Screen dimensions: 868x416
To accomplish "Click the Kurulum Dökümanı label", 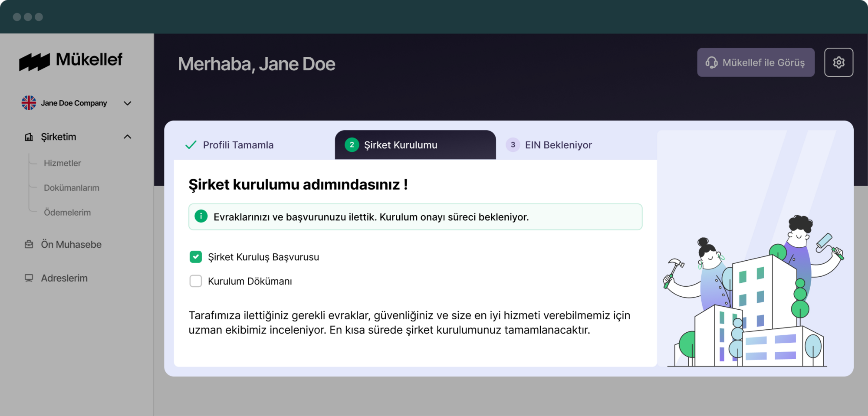I will (x=250, y=281).
